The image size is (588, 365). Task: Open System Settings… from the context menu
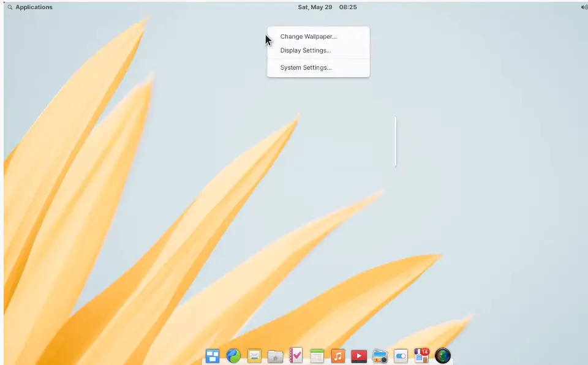click(x=318, y=67)
